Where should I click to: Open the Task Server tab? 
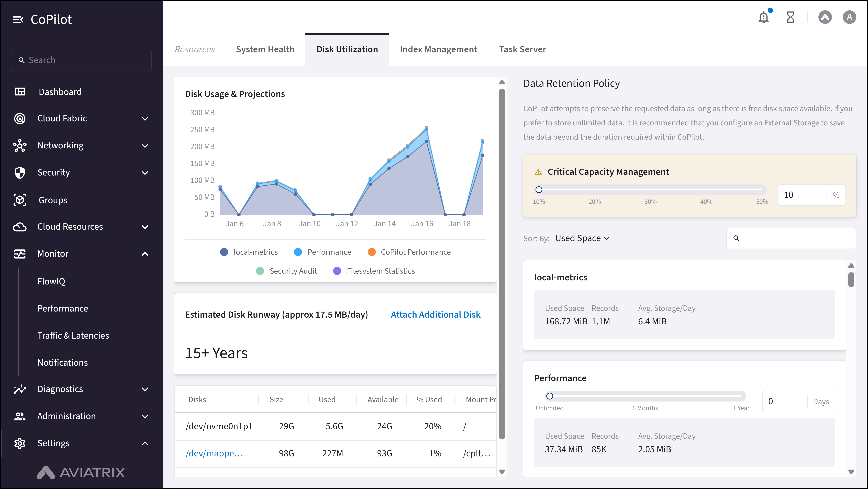(522, 49)
